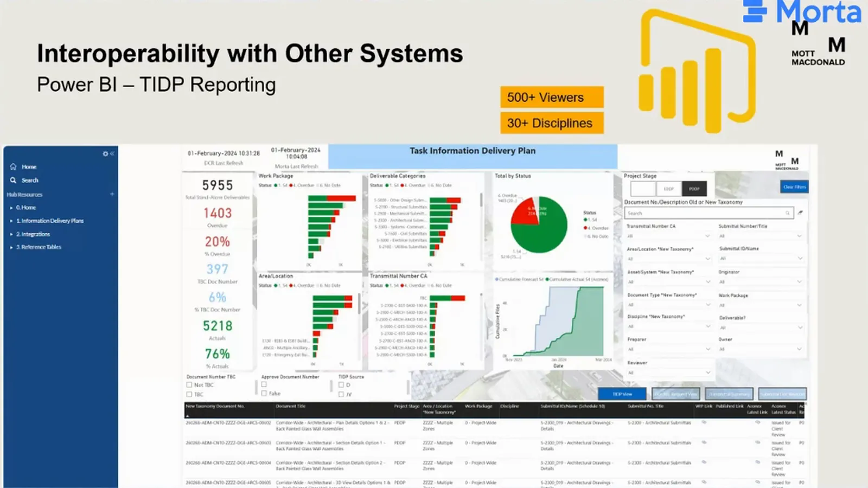Tick the Not TBC checkbox
Viewport: 868px width, 488px height.
[189, 385]
